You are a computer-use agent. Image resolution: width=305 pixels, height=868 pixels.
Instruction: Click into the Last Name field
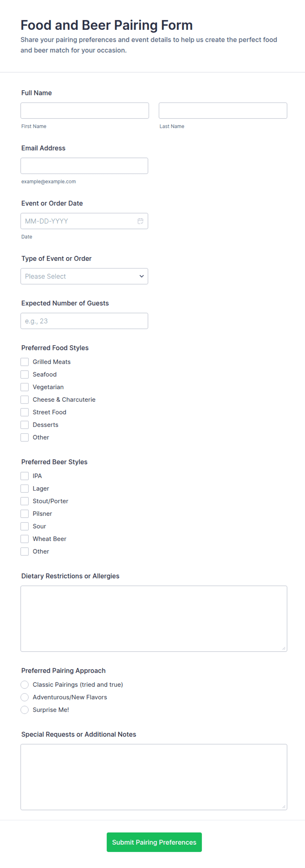point(223,111)
